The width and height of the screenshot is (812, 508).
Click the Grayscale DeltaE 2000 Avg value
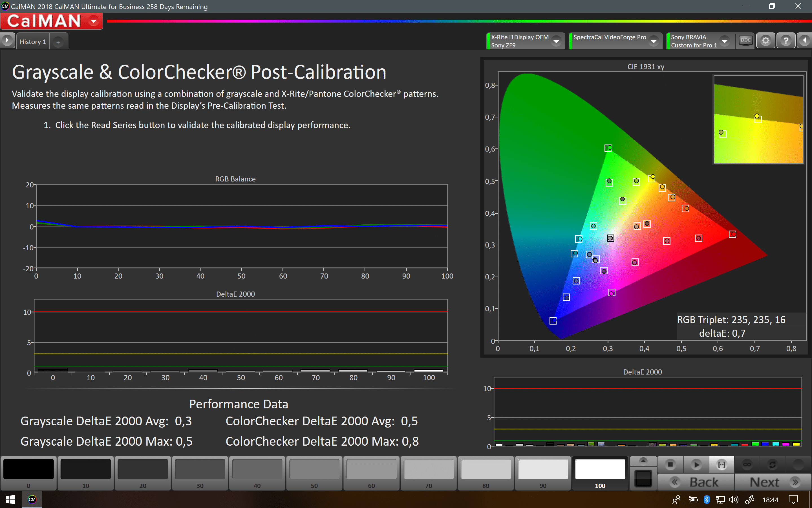point(183,421)
